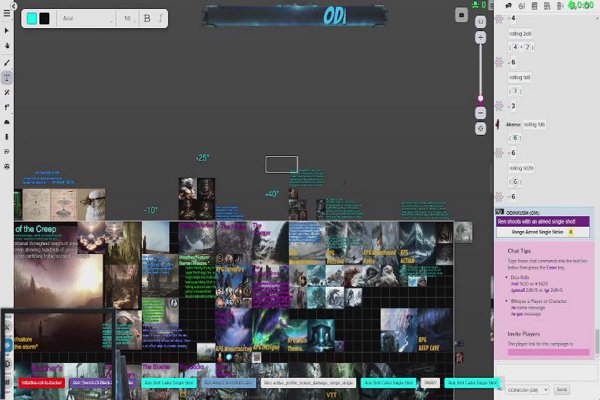This screenshot has width=600, height=400.
Task: Collapse the left toolbar with arrow button
Action: click(x=13, y=6)
